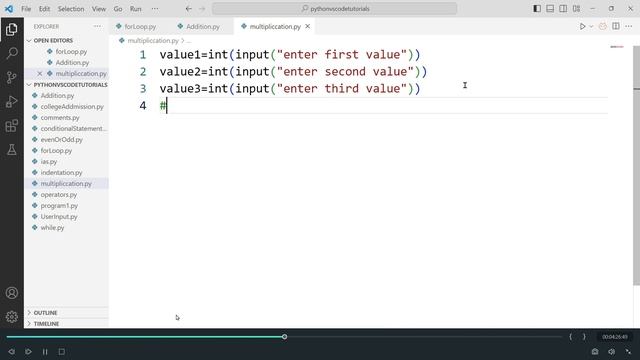Take a snapshot with camera icon
Viewport: 640px width, 360px height.
[595, 351]
